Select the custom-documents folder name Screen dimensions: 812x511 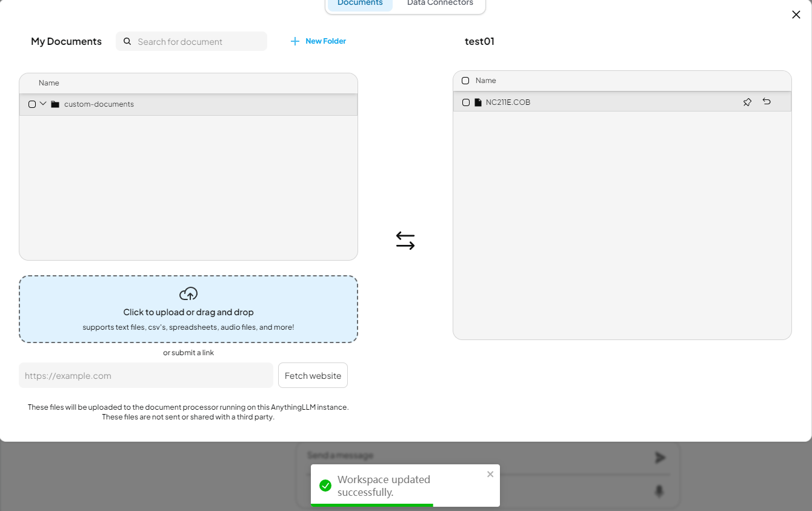(99, 104)
